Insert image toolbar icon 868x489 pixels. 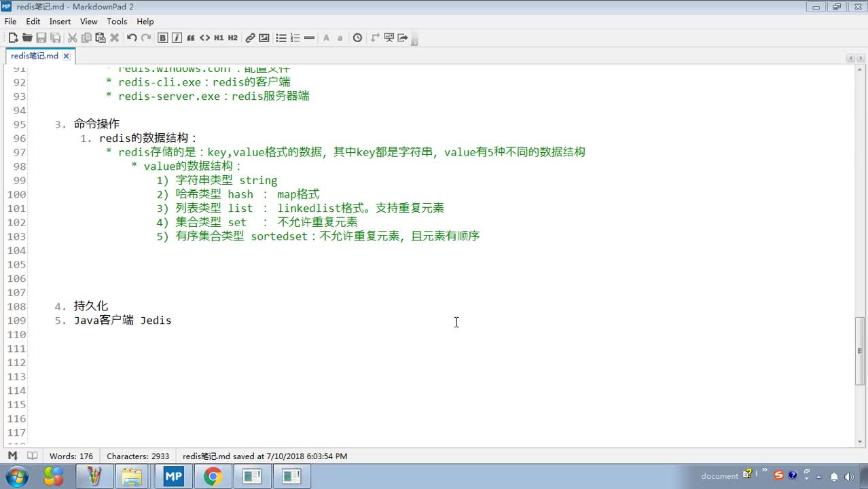coord(264,38)
